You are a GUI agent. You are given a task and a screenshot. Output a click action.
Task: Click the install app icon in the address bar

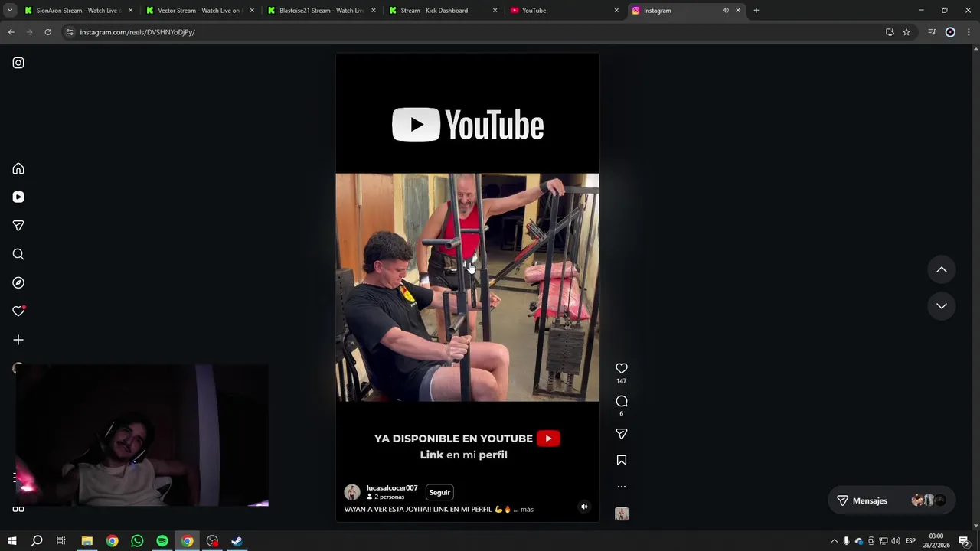[890, 32]
